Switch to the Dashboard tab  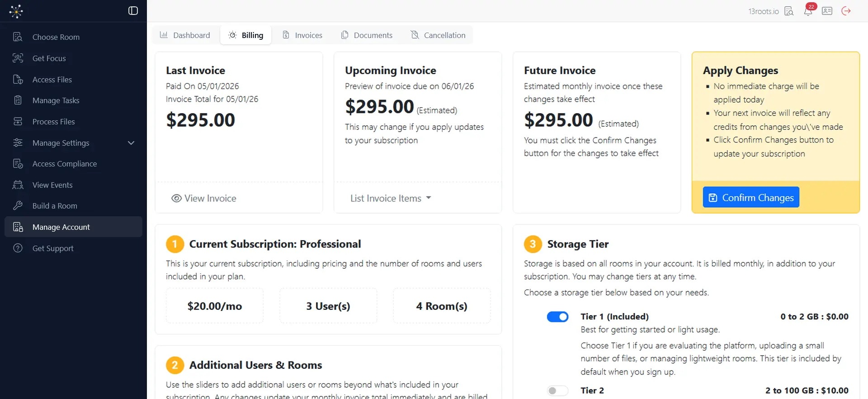click(x=185, y=35)
